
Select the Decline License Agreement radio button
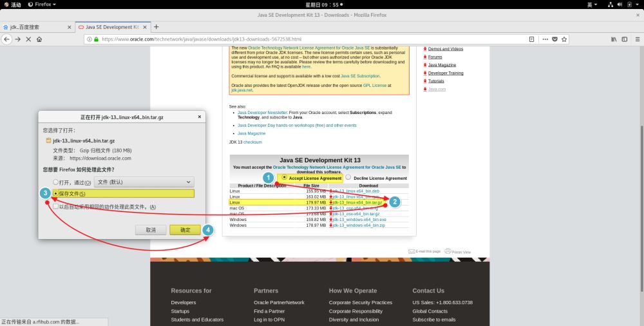click(348, 177)
